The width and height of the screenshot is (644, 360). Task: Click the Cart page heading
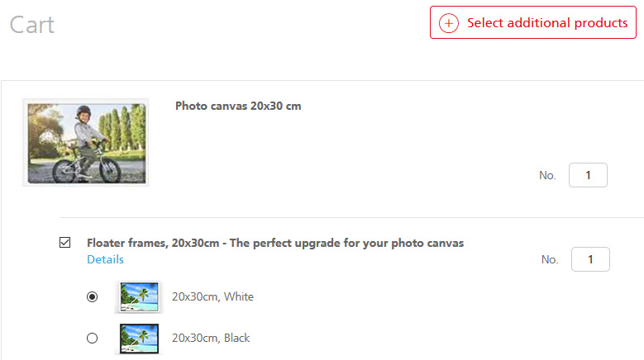(32, 25)
